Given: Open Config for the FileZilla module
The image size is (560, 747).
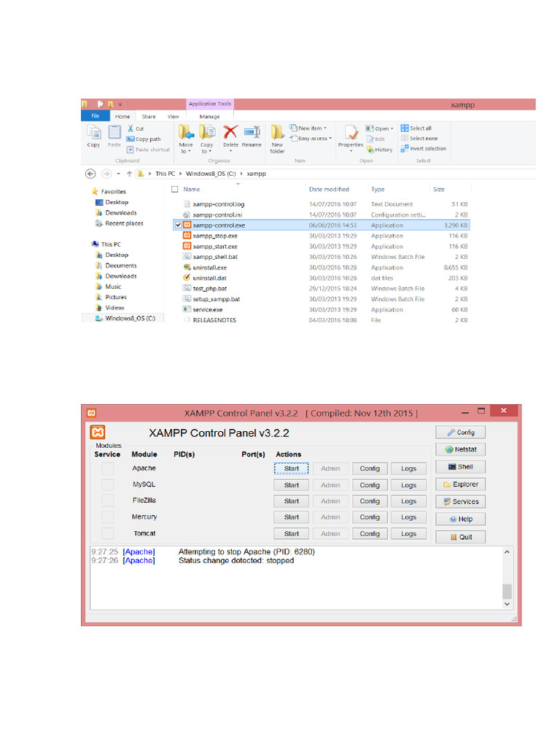Looking at the screenshot, I should click(370, 501).
